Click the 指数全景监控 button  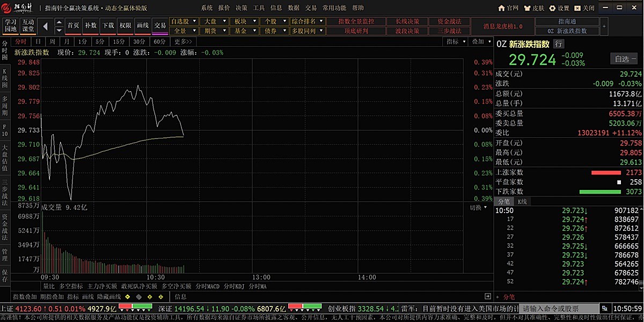coord(356,21)
